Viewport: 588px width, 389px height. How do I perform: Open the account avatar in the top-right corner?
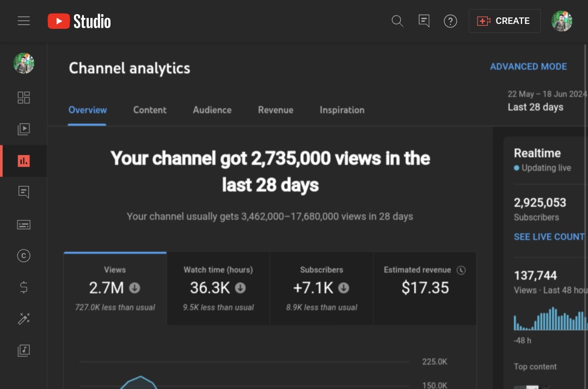562,21
